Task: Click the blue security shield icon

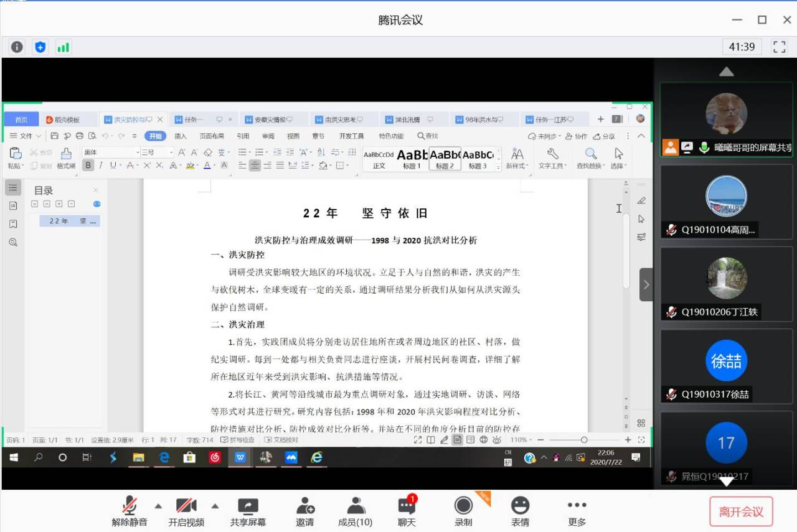Action: 40,47
